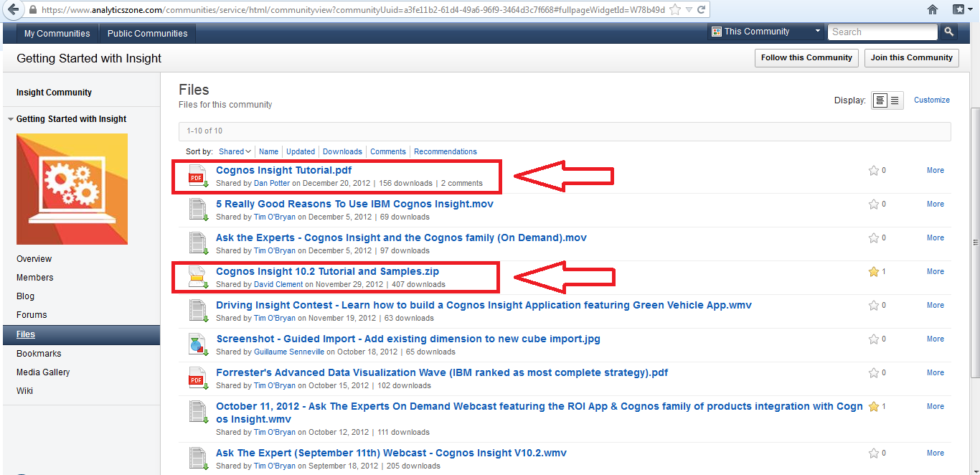Click the file icon for Ask The Expert (September 11th)
Screen dimensions: 980x475
(198, 459)
